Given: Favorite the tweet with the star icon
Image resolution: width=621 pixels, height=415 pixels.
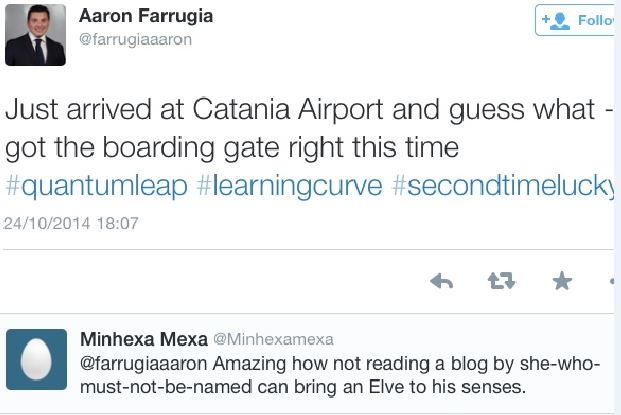Looking at the screenshot, I should (562, 282).
